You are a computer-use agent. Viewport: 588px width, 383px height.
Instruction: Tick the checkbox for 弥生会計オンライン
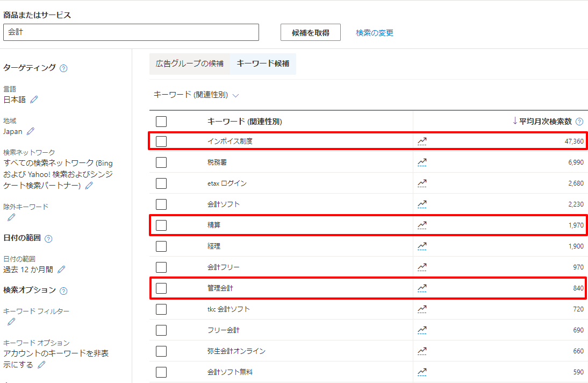(161, 351)
